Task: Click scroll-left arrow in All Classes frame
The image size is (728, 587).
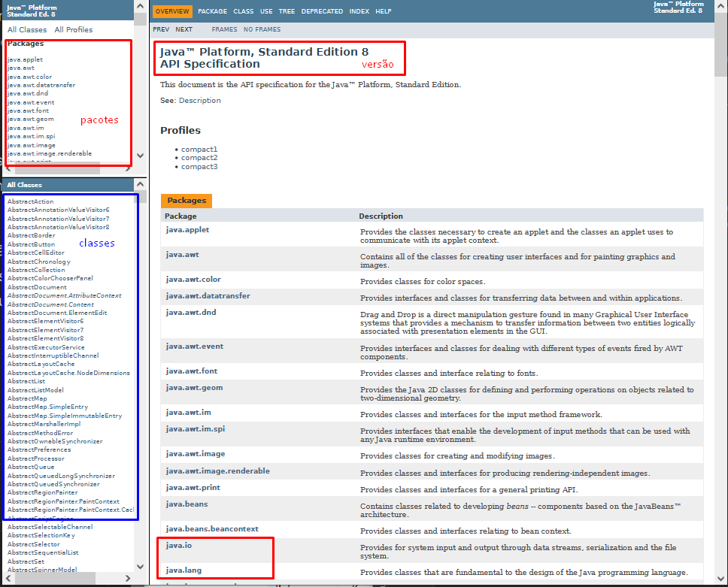Action: point(8,578)
